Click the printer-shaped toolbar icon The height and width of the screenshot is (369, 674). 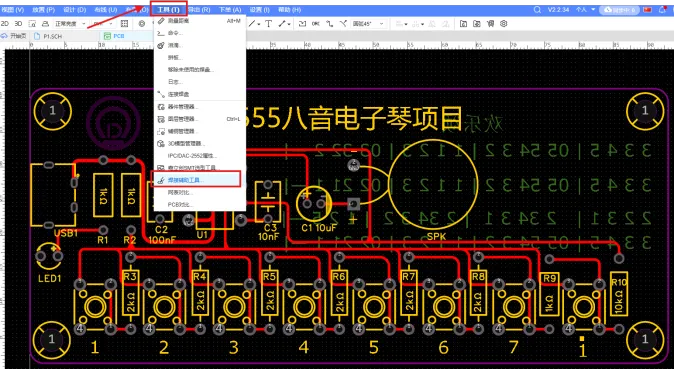point(45,24)
